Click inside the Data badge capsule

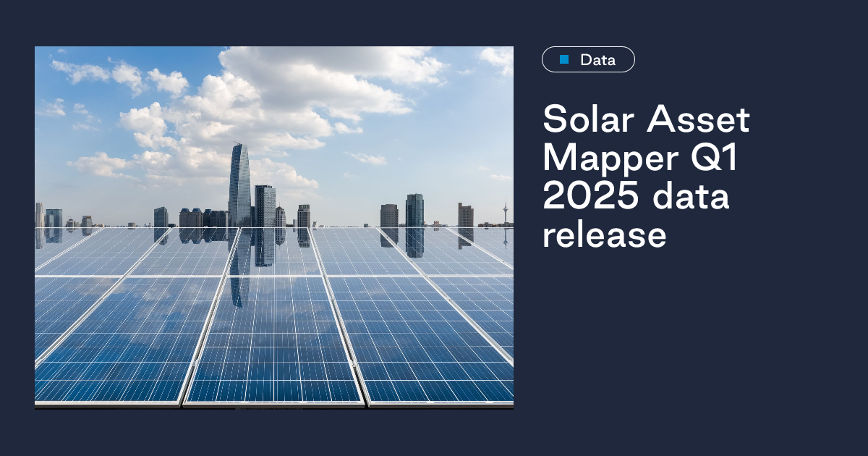pos(588,59)
